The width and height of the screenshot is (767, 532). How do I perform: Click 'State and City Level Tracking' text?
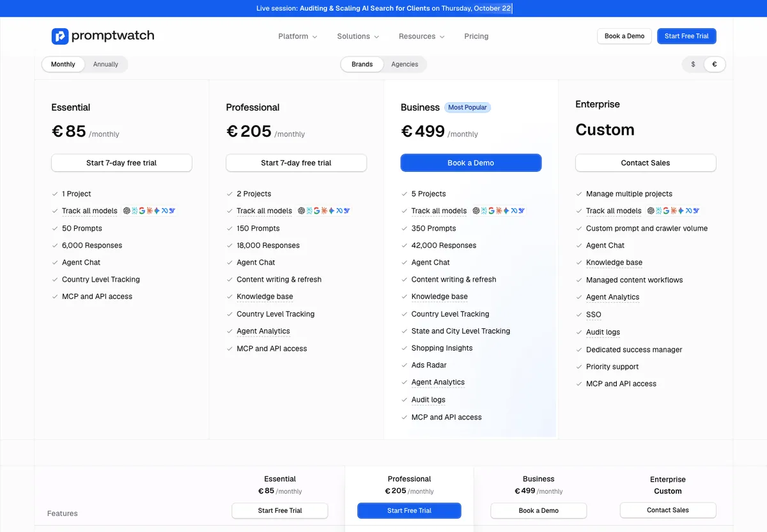[x=461, y=331]
